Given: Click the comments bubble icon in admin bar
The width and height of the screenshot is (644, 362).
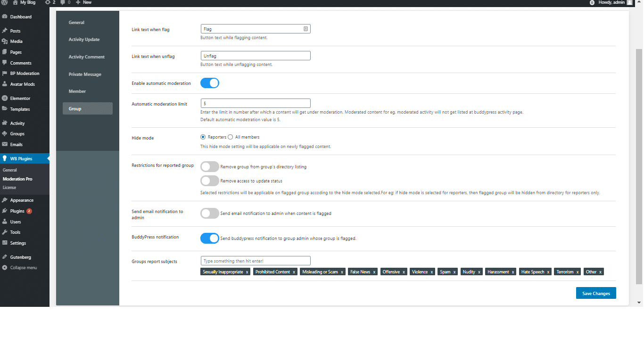Looking at the screenshot, I should [63, 2].
